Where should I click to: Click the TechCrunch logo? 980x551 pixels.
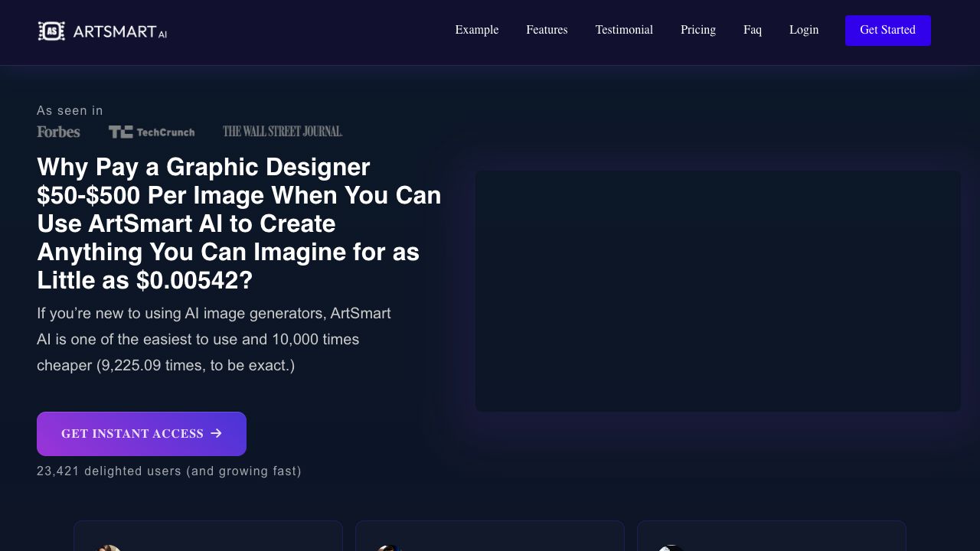[x=152, y=132]
